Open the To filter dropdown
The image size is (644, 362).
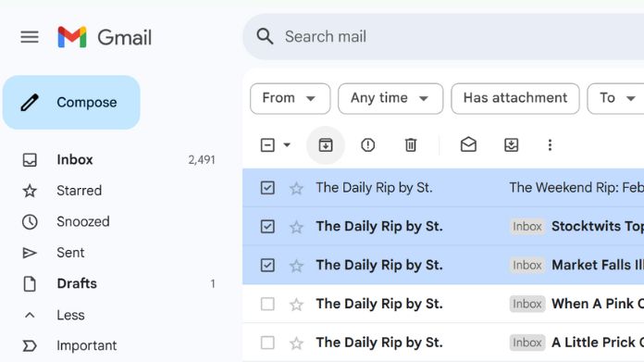click(x=616, y=98)
